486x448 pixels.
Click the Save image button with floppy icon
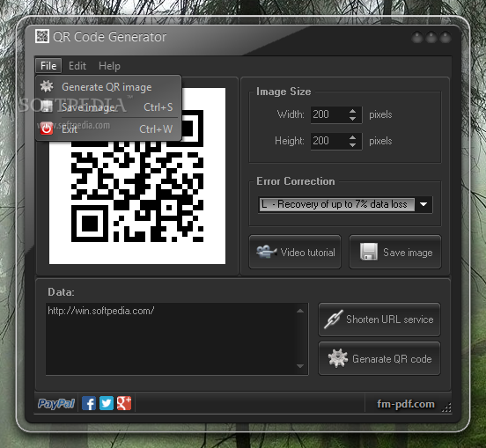[395, 252]
